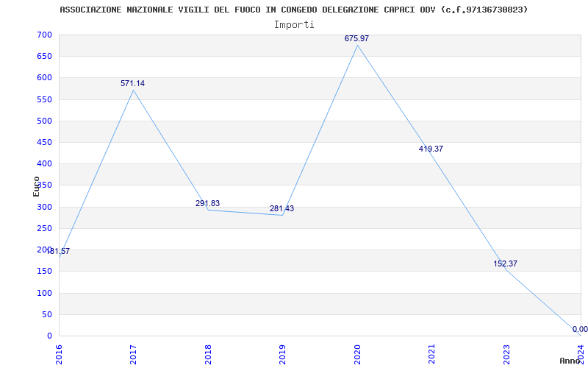The height and width of the screenshot is (368, 588).
Task: Click the 2023 x-axis label
Action: click(x=506, y=354)
